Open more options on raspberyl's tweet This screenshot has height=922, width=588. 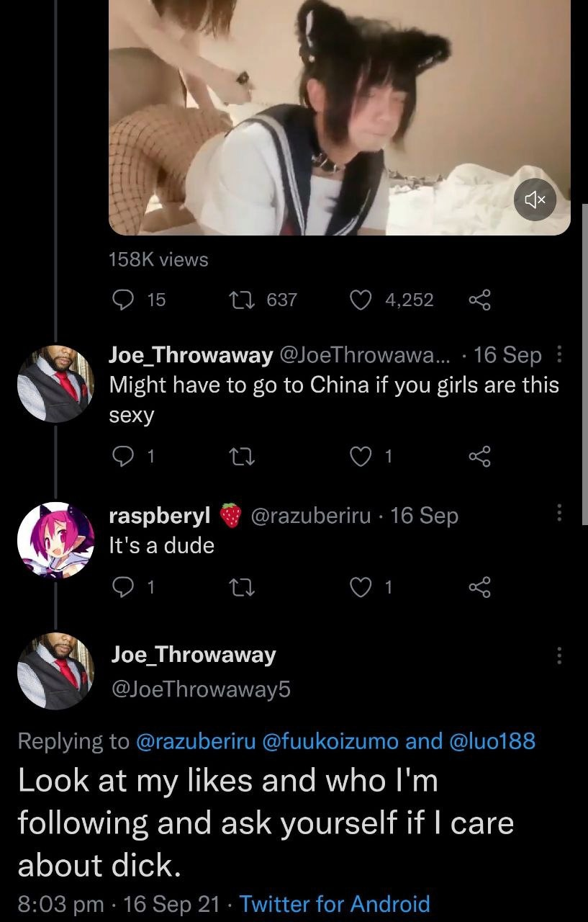tap(560, 514)
